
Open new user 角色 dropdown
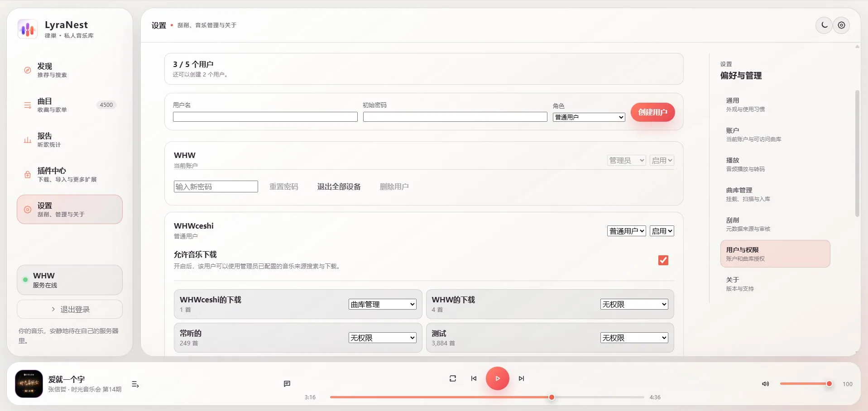coord(589,117)
